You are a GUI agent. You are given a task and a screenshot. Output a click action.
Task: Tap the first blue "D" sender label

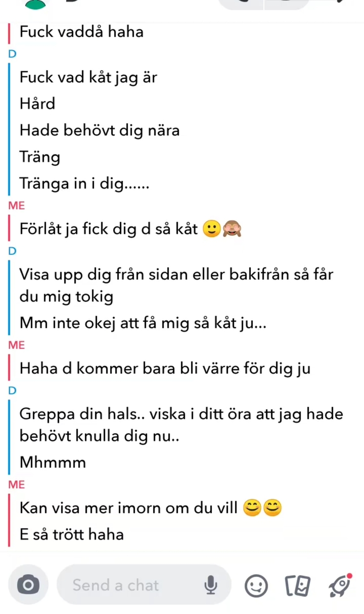point(12,54)
